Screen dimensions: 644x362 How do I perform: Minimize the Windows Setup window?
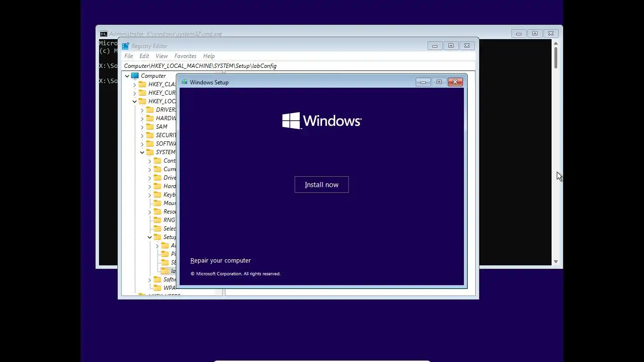click(x=423, y=82)
